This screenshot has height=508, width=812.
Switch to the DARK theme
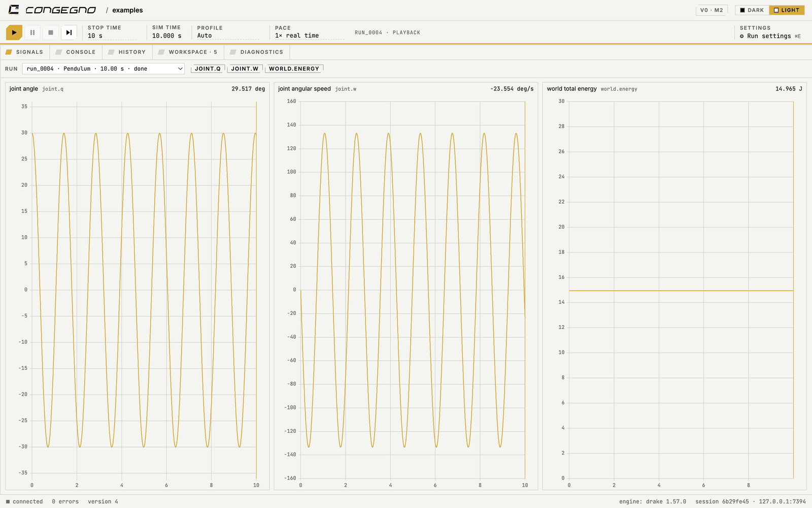coord(752,10)
